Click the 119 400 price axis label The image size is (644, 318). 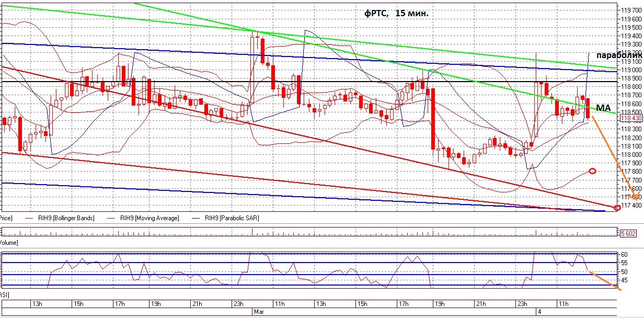pyautogui.click(x=631, y=36)
